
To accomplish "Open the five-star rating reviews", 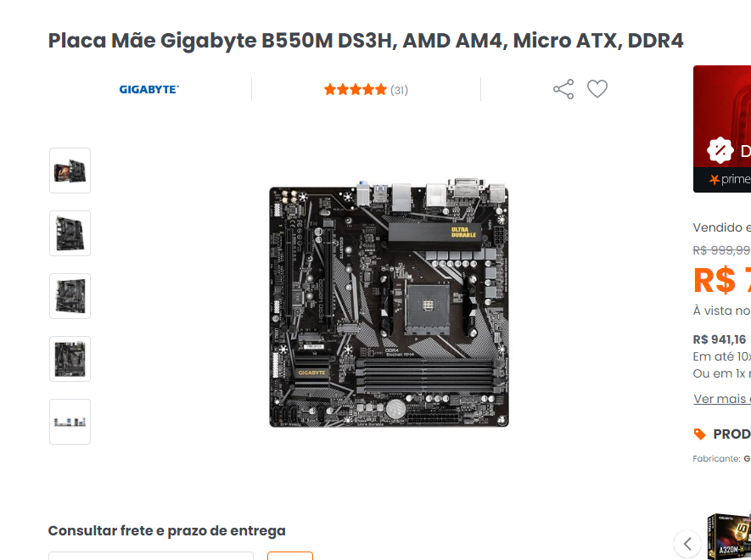I will (x=355, y=90).
